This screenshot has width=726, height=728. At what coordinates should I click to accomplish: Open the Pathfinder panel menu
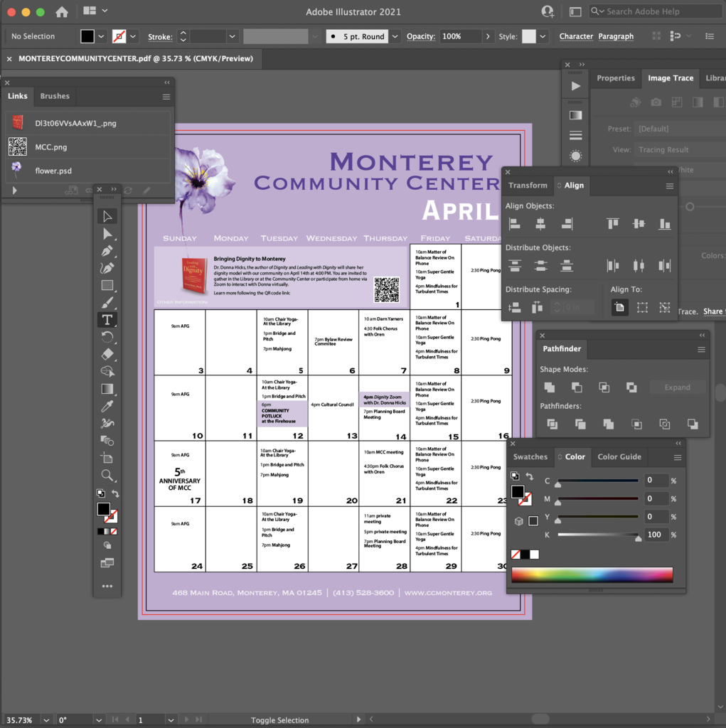click(701, 350)
